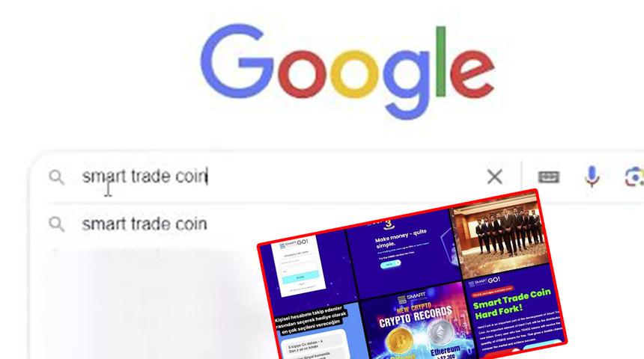
Task: Click the magnifier icon in search box
Action: pos(57,177)
